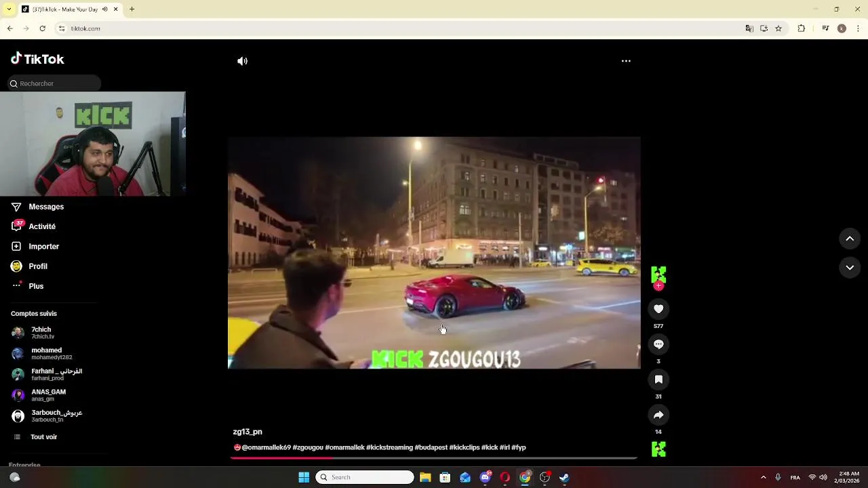Open the #fyp hashtag
The width and height of the screenshot is (868, 488).
point(519,447)
